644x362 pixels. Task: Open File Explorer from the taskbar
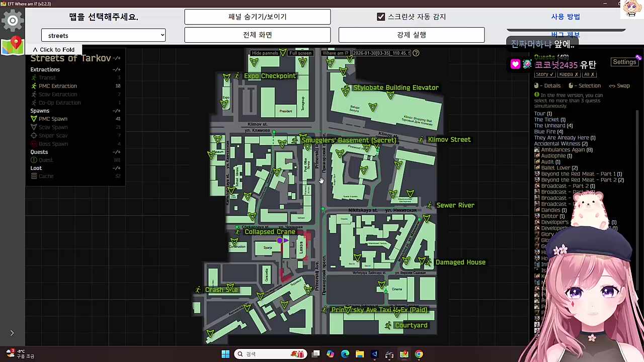pos(360,354)
